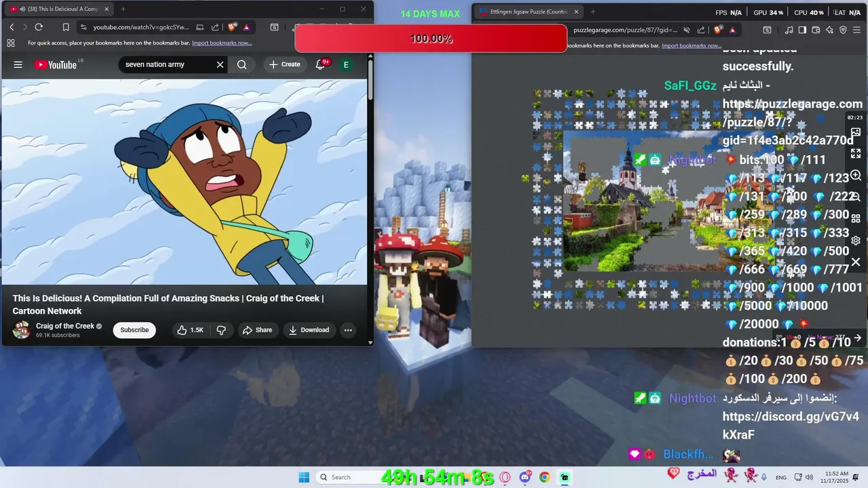Open the YouTube Create menu
The image size is (868, 488).
click(x=285, y=64)
